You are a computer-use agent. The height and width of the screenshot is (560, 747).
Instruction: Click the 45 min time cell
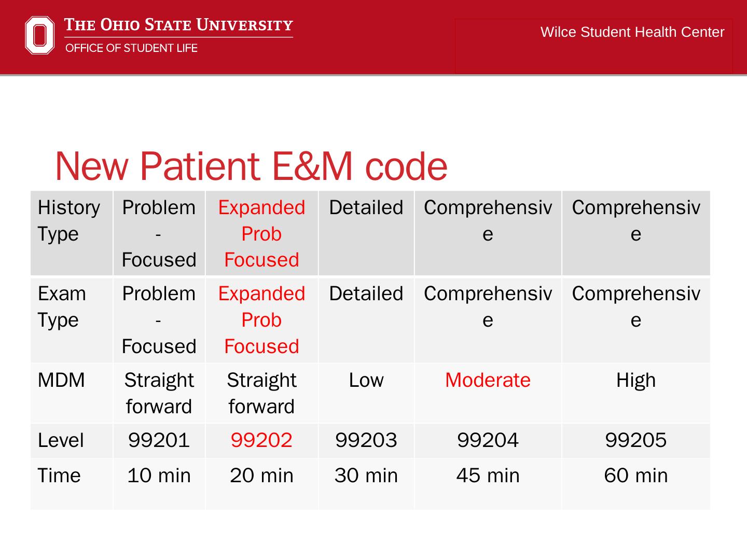pos(488,475)
